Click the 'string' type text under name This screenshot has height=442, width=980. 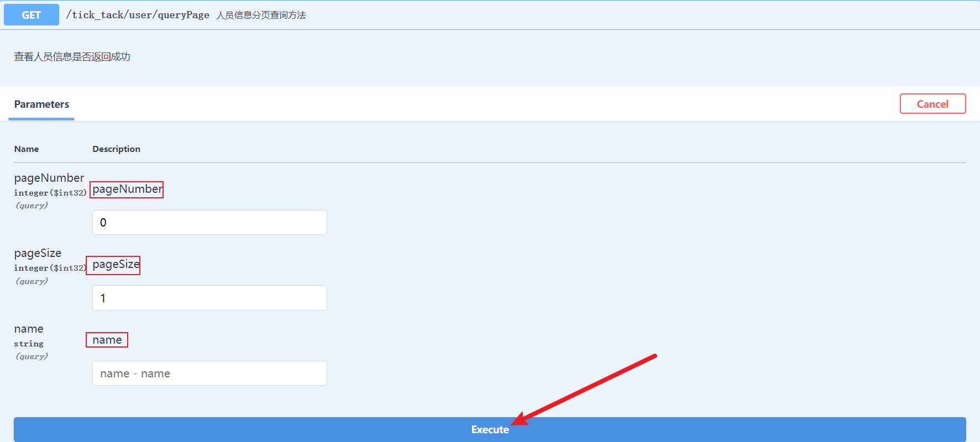[x=29, y=344]
